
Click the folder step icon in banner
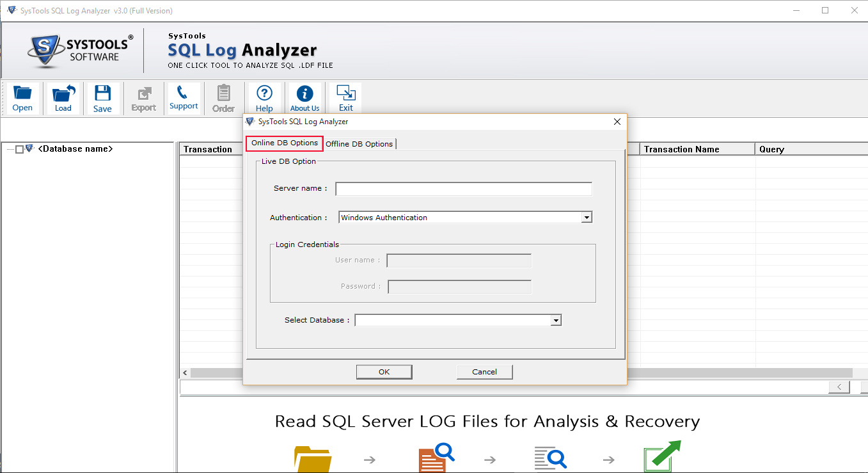[x=313, y=458]
